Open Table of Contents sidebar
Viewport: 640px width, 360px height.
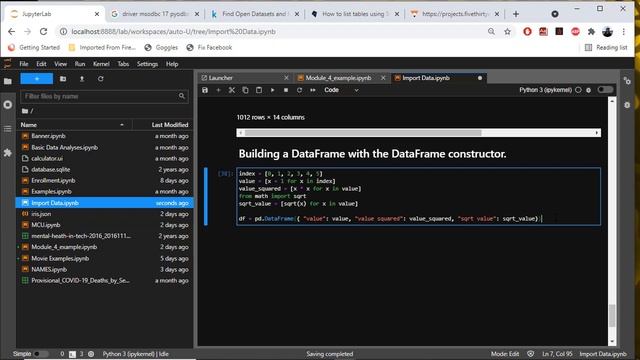pos(7,129)
